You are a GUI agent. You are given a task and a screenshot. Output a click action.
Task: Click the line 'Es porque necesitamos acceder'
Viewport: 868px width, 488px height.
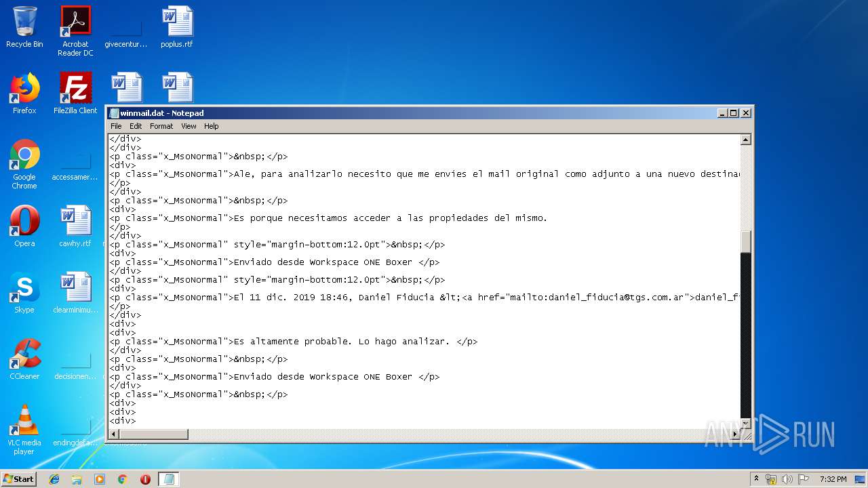tap(328, 218)
